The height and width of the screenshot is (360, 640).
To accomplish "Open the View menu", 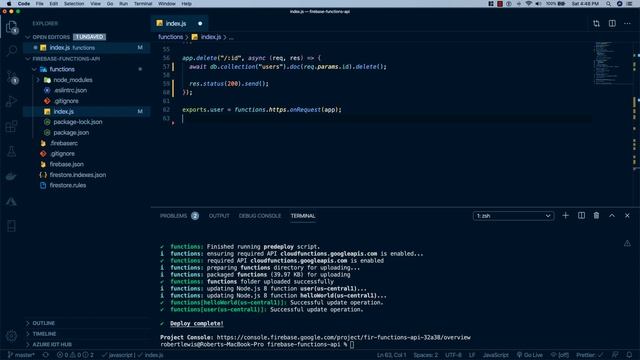I will [x=96, y=4].
